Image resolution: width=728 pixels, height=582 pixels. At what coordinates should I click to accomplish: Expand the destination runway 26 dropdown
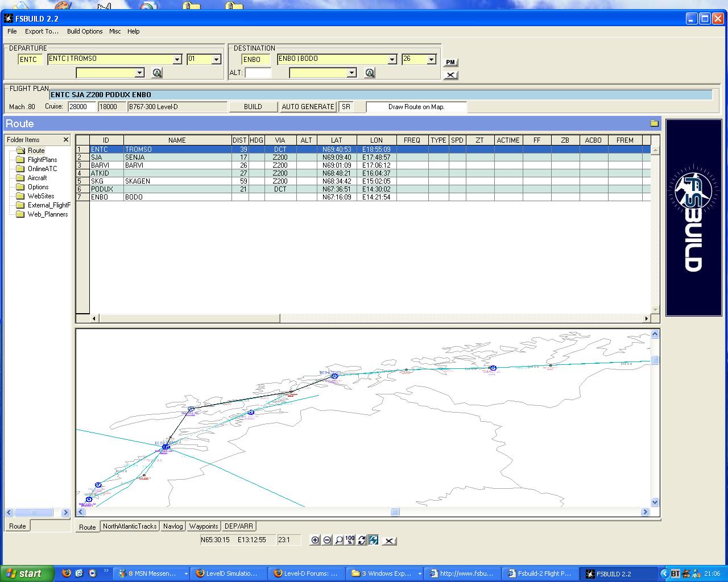pos(431,59)
